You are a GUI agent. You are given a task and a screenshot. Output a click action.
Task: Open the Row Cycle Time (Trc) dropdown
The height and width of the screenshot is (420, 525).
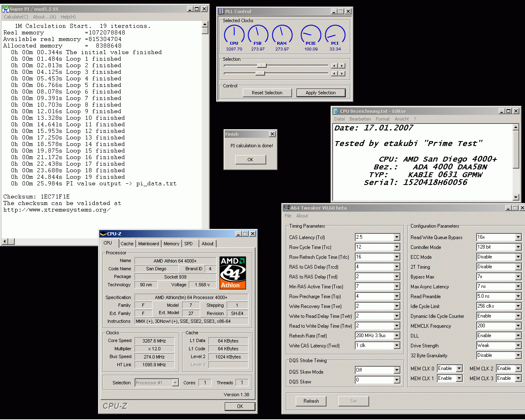[397, 247]
